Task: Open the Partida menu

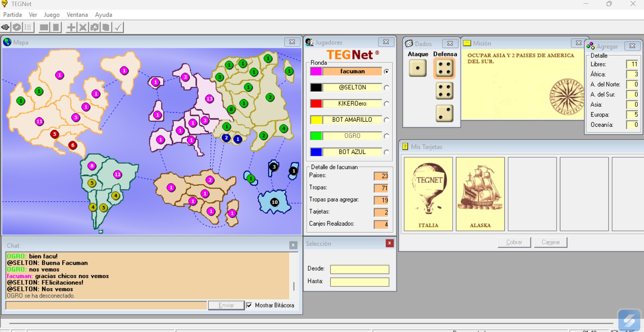Action: [12, 15]
